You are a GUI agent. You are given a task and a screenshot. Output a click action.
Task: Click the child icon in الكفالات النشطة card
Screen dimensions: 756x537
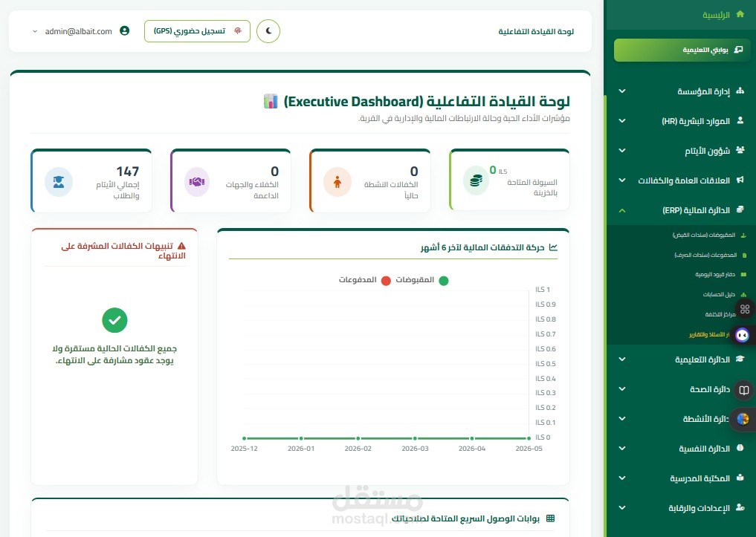[337, 181]
